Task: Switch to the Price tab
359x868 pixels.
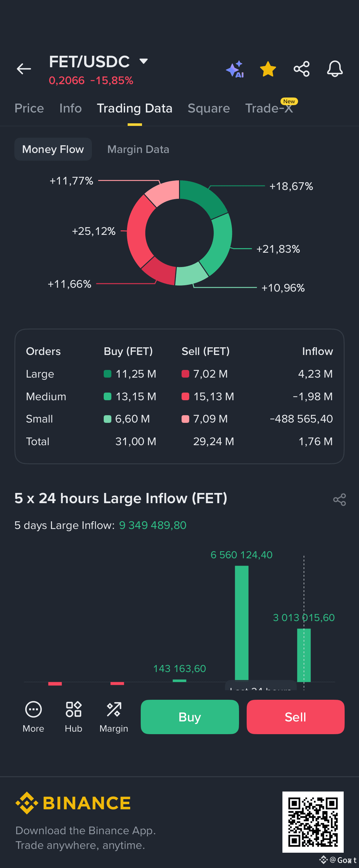Action: pos(29,108)
